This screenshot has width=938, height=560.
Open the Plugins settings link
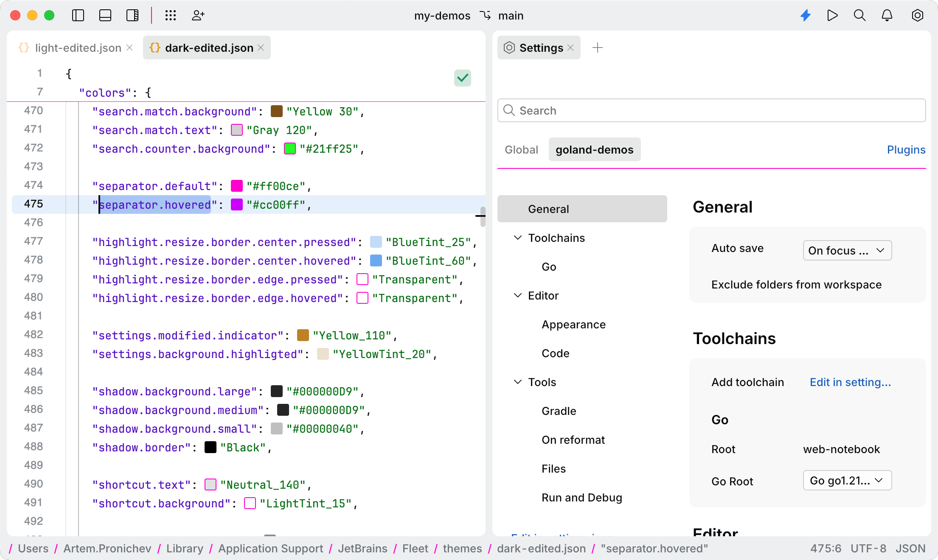click(x=906, y=149)
